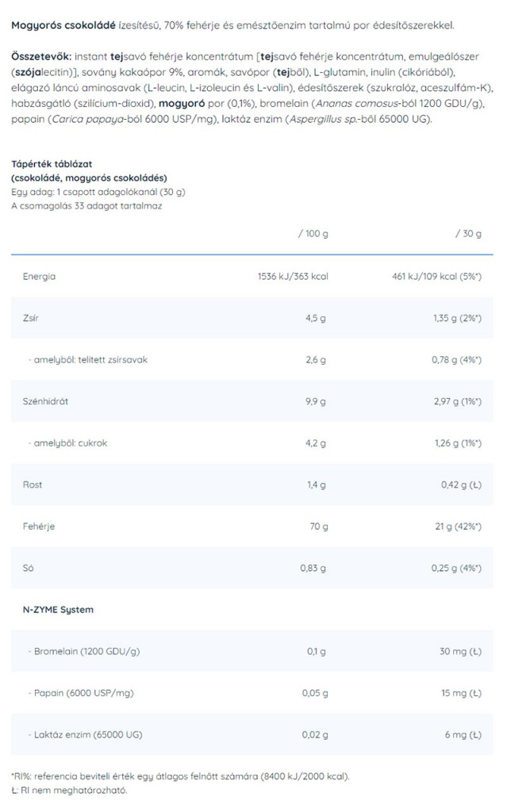
Task: Click the Fehérje row label
Action: point(40,526)
